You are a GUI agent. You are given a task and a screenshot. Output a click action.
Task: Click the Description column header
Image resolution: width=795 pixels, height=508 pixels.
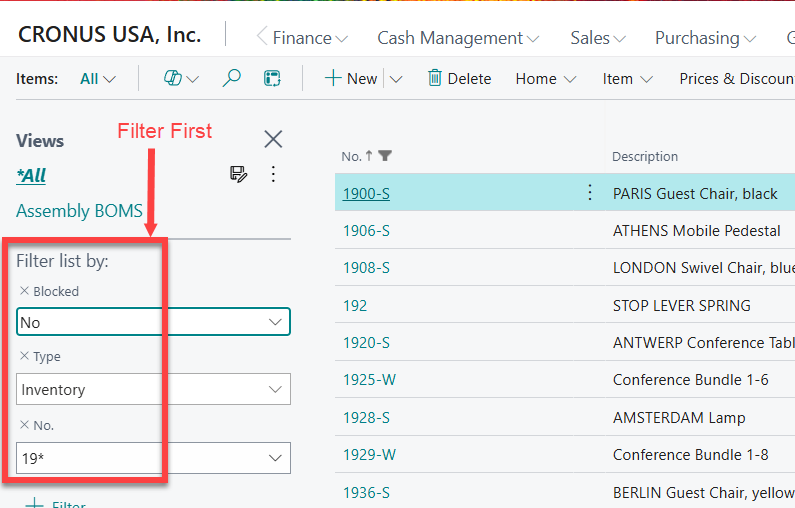pos(644,156)
